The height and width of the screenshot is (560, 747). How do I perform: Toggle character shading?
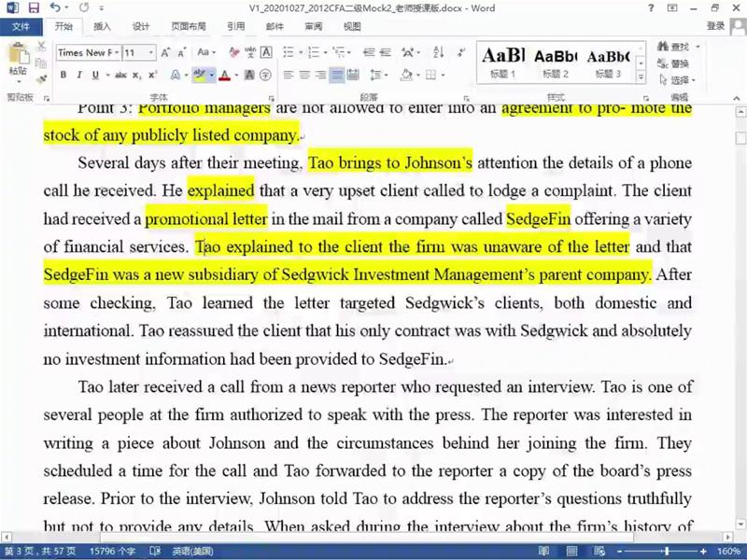[x=249, y=75]
